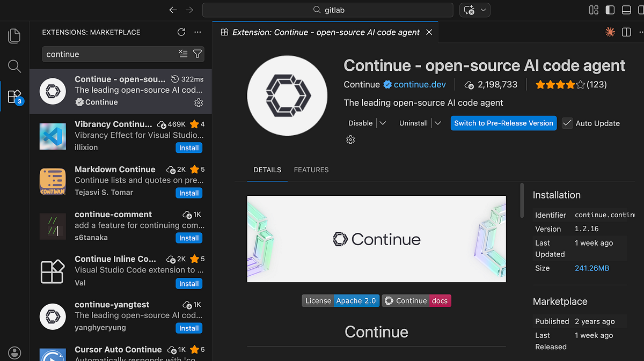Screen dimensions: 644x361
Task: Toggle the bottom panel layout
Action: (626, 10)
